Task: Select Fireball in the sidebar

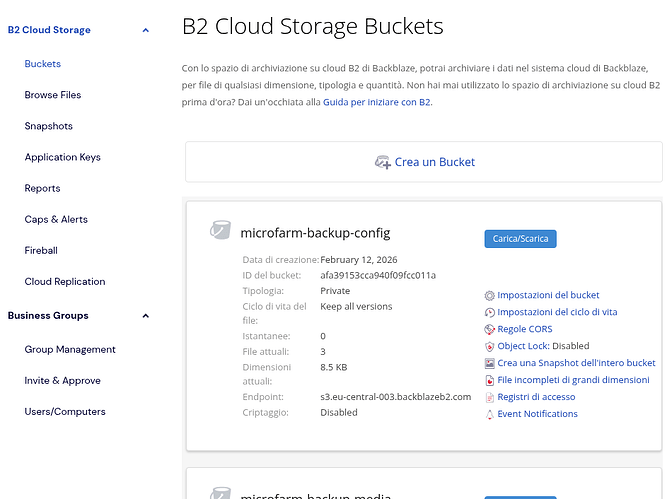Action: click(41, 250)
